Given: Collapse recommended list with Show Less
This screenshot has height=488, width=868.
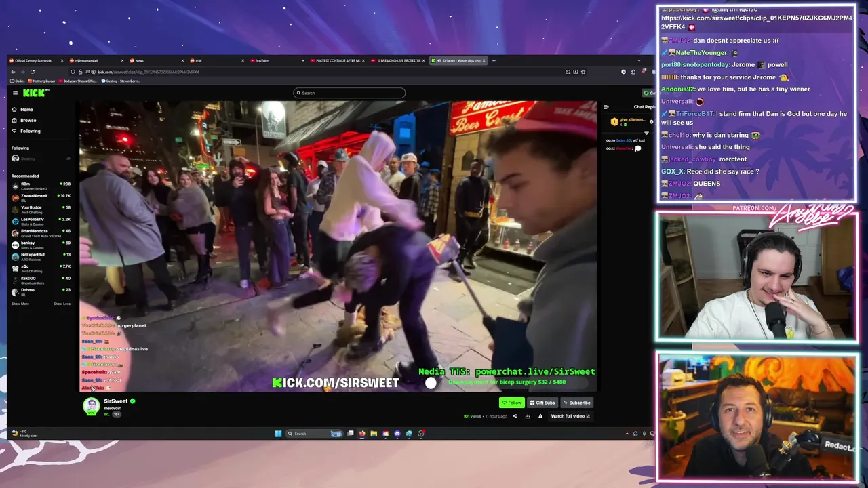Looking at the screenshot, I should point(62,304).
